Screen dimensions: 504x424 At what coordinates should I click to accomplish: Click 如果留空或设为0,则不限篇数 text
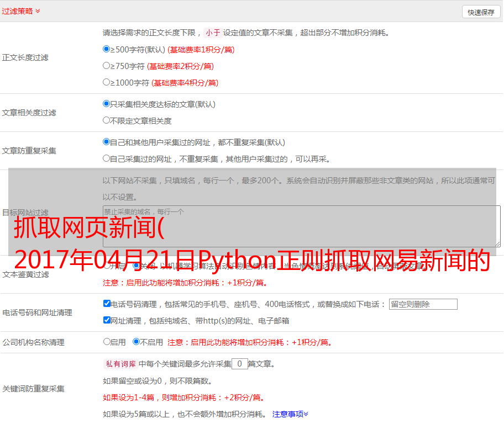[158, 381]
